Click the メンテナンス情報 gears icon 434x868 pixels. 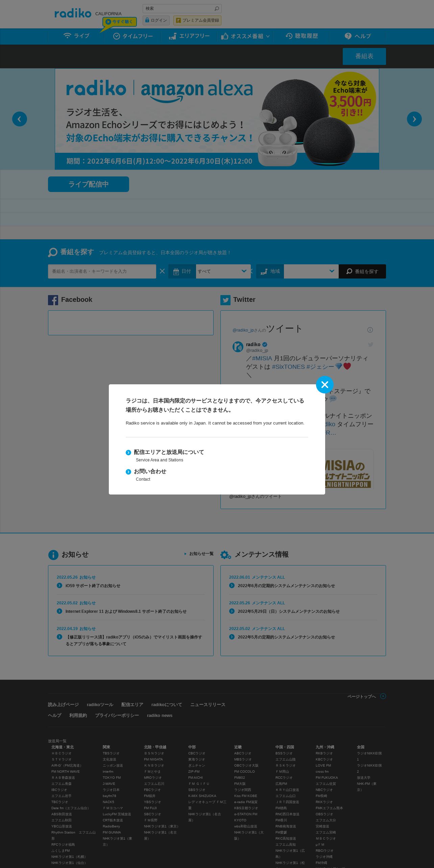[x=226, y=555]
